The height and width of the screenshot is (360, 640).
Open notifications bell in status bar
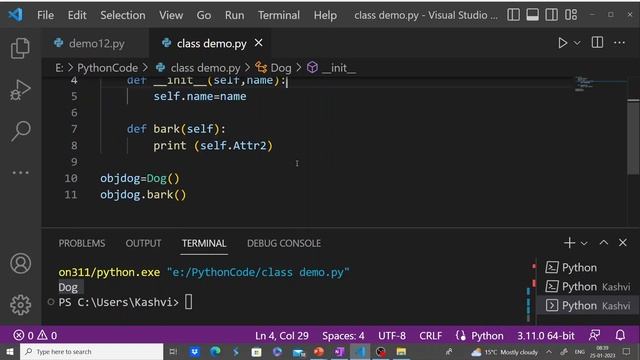620,335
